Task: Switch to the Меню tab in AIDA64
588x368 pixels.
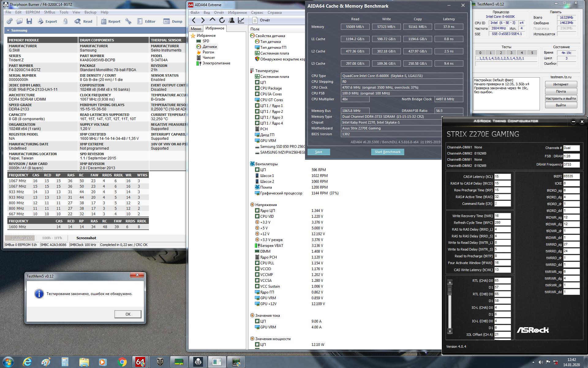Action: 196,29
